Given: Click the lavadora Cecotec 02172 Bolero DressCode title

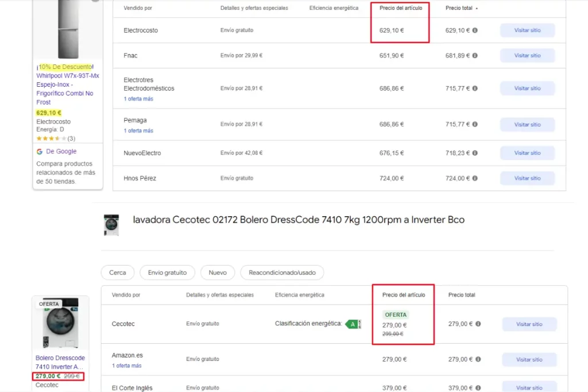Looking at the screenshot, I should (299, 220).
